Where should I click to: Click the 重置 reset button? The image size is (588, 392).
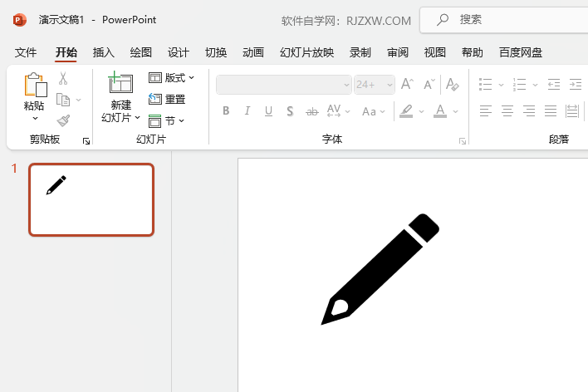click(167, 99)
